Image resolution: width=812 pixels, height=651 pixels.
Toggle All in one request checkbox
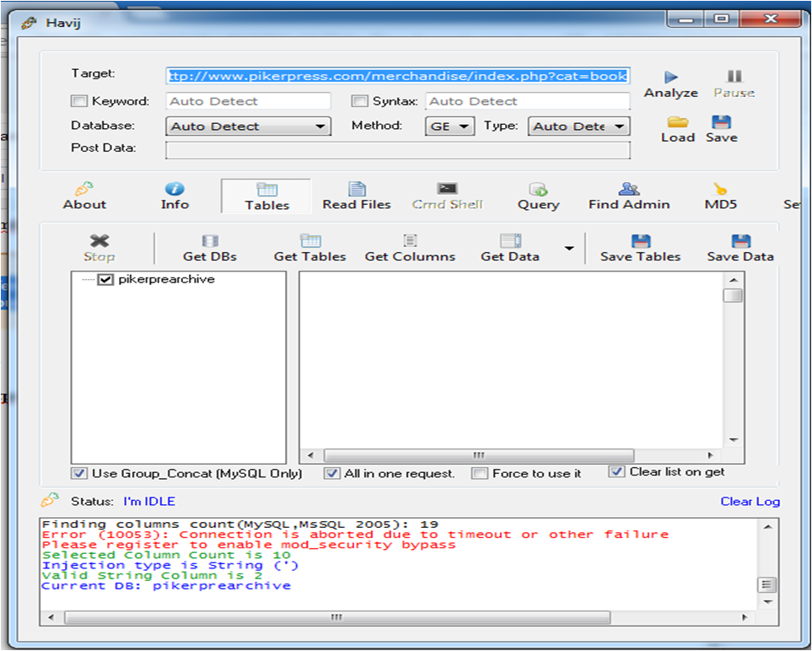click(x=332, y=473)
